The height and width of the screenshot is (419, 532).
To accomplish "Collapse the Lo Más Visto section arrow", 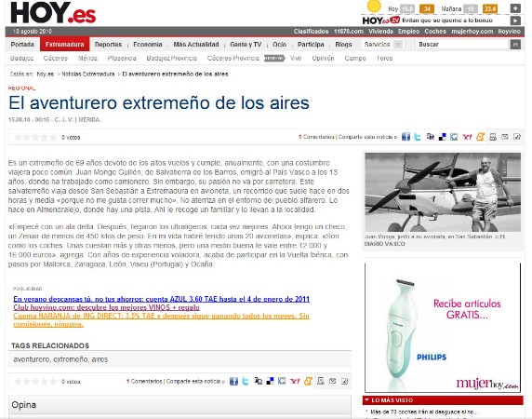I will 366,400.
